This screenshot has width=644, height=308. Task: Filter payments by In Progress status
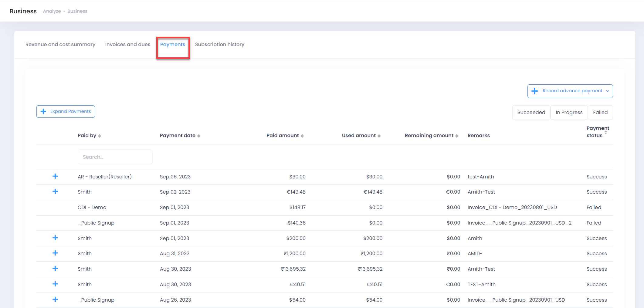coord(569,113)
